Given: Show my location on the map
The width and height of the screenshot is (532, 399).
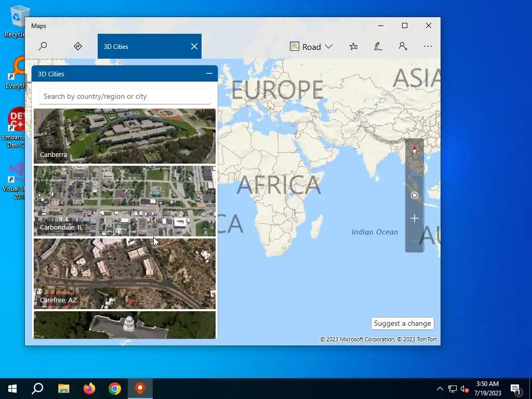Looking at the screenshot, I should pyautogui.click(x=414, y=195).
